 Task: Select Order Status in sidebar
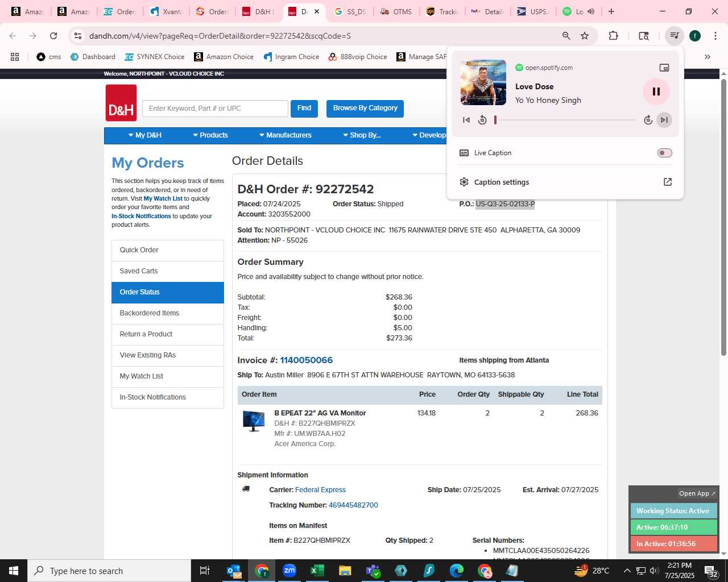pyautogui.click(x=168, y=293)
